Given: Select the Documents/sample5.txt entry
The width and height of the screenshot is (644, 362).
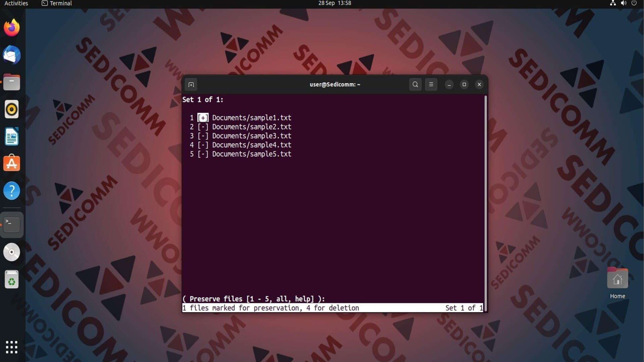Looking at the screenshot, I should click(x=252, y=154).
